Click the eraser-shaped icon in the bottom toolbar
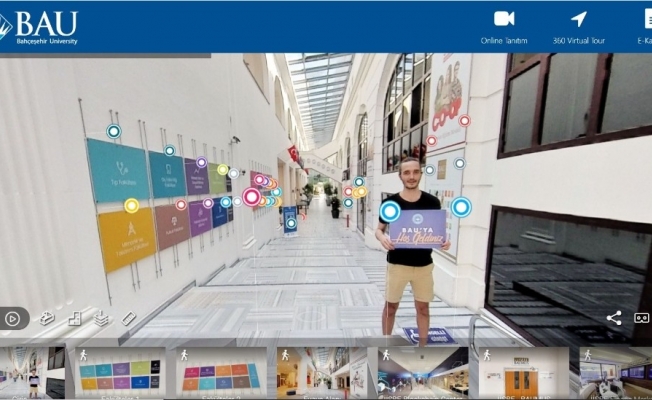The height and width of the screenshot is (400, 652). (47, 319)
